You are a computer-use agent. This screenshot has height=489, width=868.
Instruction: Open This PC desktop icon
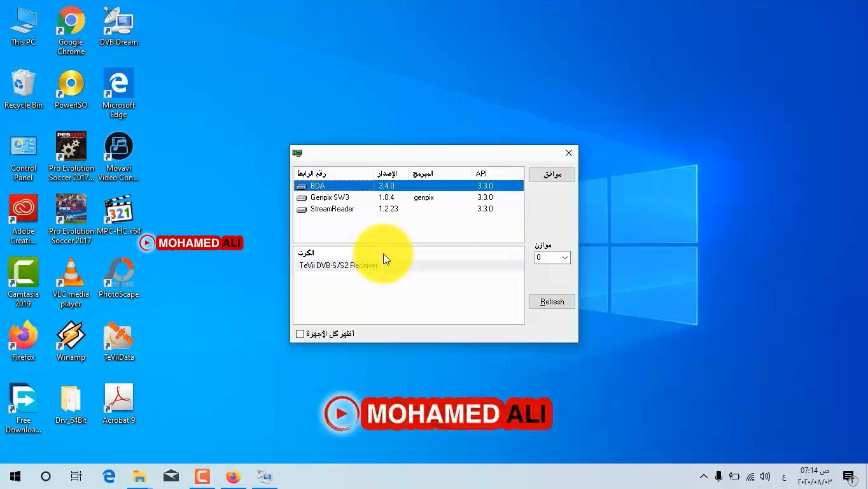tap(24, 27)
